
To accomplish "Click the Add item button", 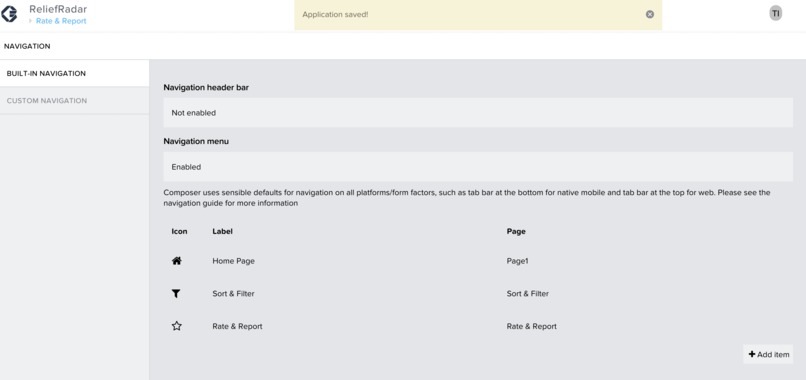I will pos(768,354).
